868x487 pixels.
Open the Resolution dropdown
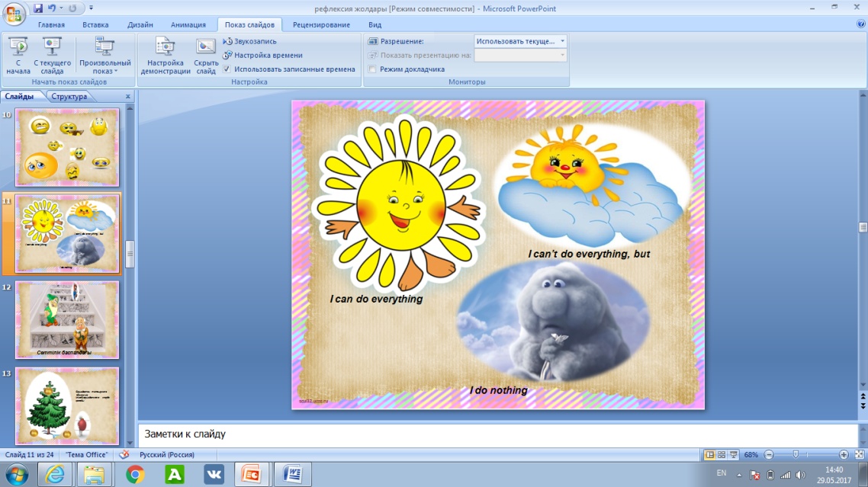click(520, 41)
